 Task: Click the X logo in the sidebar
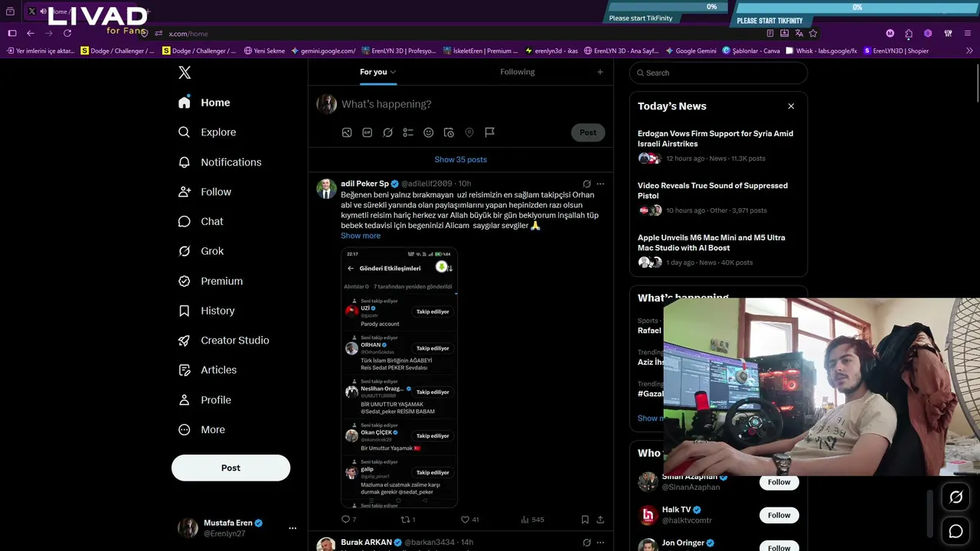tap(185, 73)
